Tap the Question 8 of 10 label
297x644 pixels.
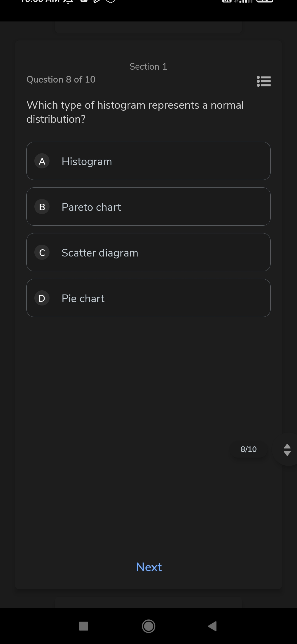pyautogui.click(x=61, y=80)
